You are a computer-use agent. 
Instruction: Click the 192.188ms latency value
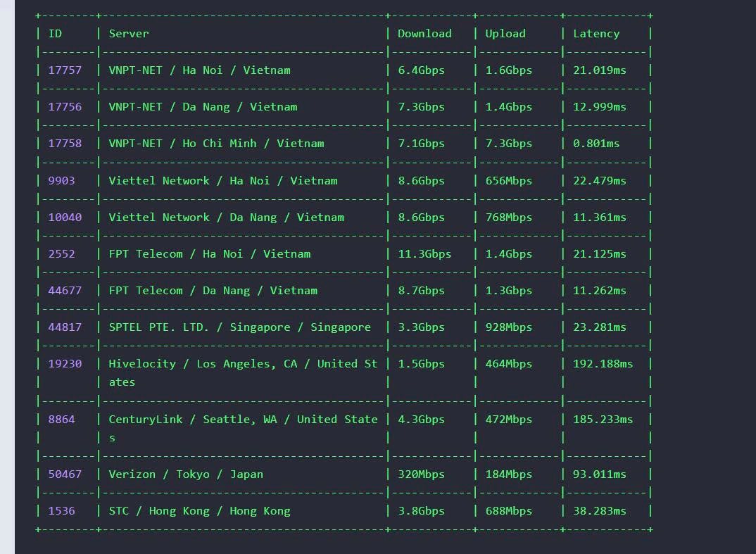[603, 364]
